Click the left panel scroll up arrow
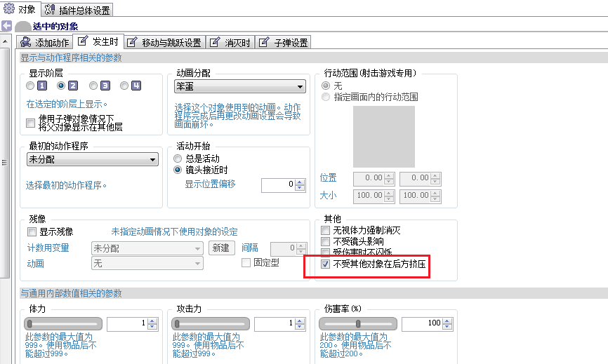Screen dimensions: 608x364 point(5,41)
